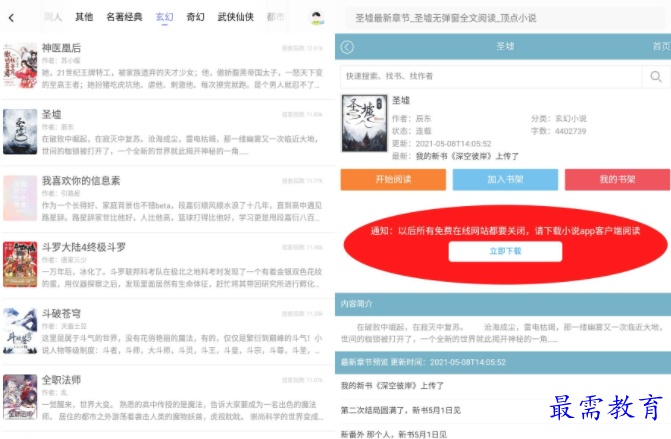671x439 pixels.
Task: Tap the circled back icon in 圣墟 header
Action: pos(347,47)
